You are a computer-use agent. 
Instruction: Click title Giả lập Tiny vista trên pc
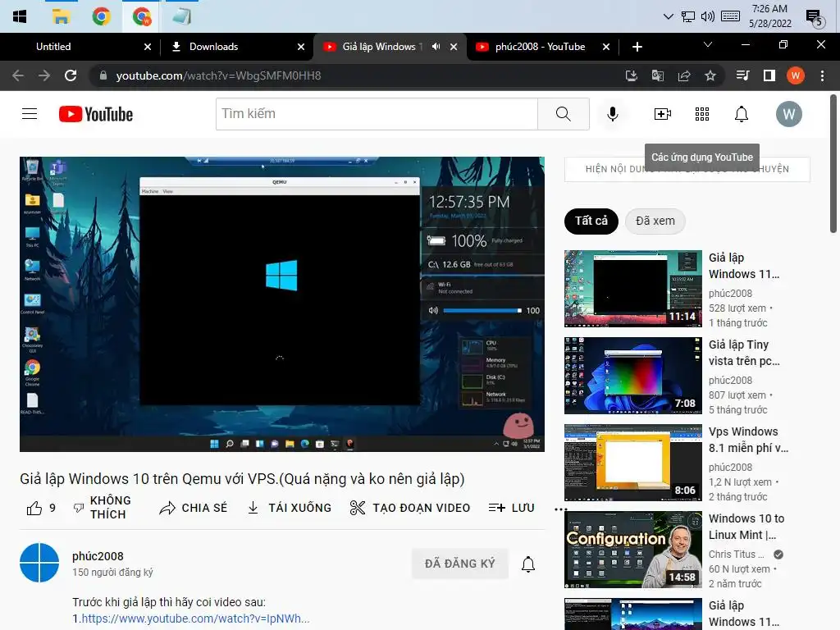(x=743, y=353)
